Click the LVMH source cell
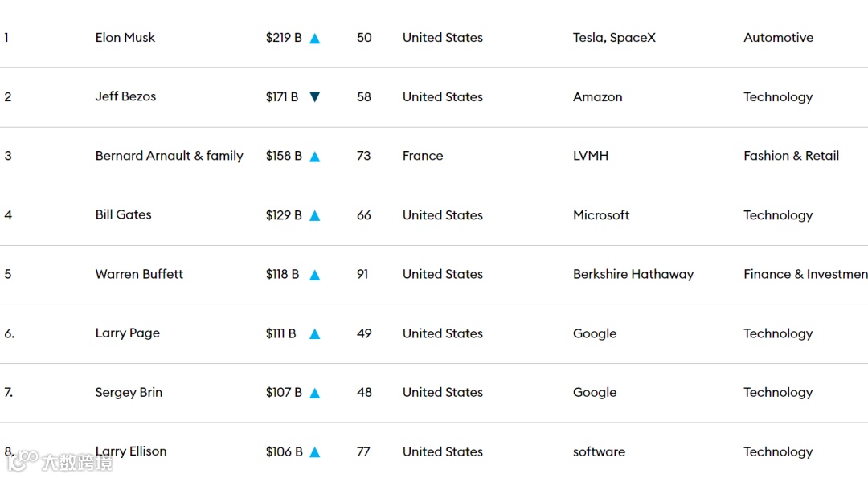868x478 pixels. pyautogui.click(x=591, y=156)
